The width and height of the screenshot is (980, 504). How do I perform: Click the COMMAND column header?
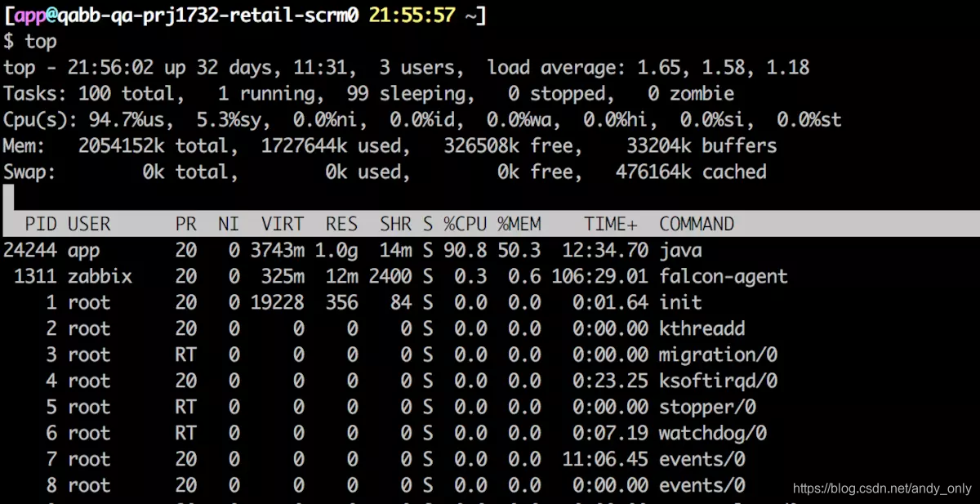point(697,224)
